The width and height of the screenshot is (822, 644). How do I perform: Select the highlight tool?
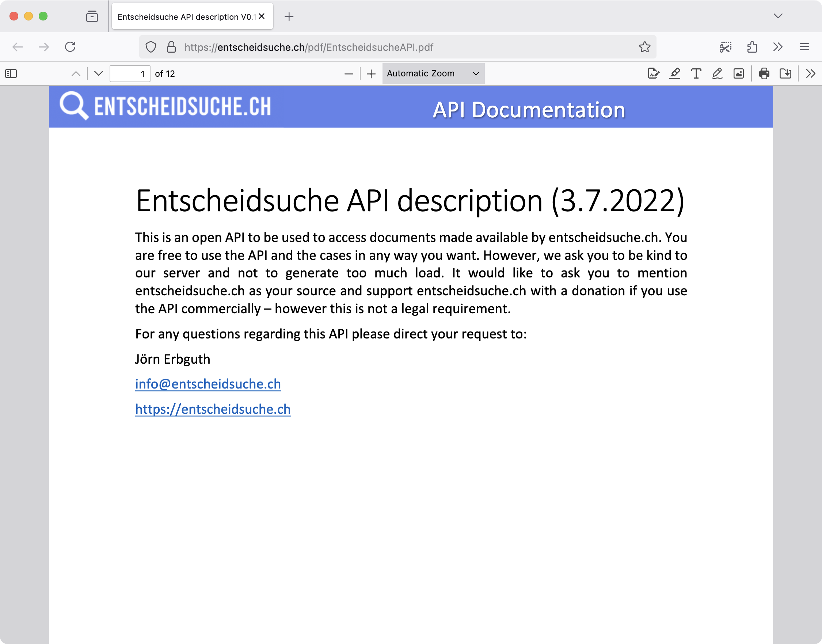coord(675,73)
